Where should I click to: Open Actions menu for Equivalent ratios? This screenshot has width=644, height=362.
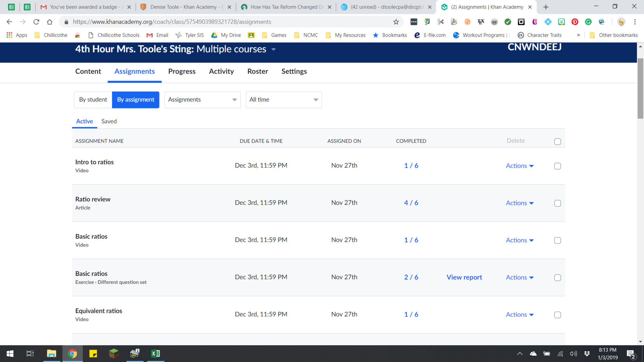click(519, 315)
